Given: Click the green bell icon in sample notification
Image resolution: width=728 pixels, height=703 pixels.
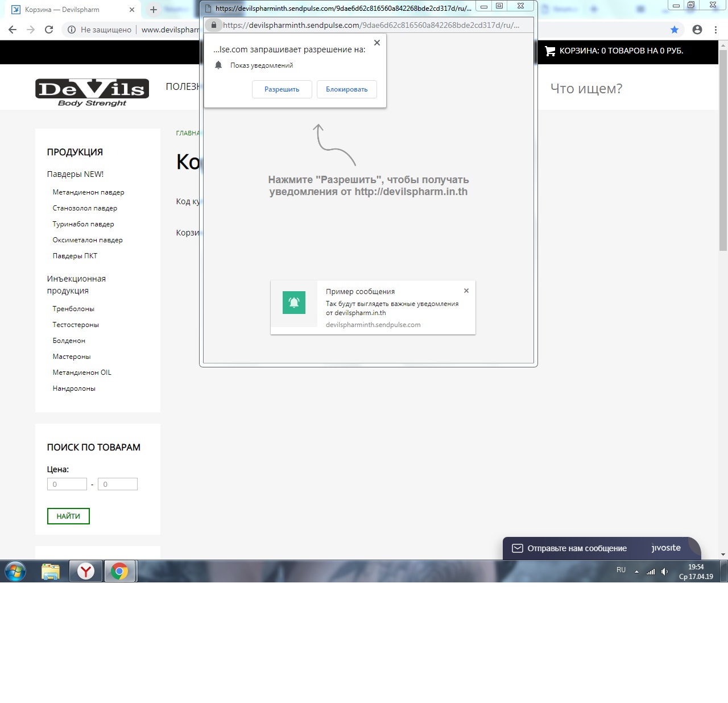Looking at the screenshot, I should (x=294, y=303).
